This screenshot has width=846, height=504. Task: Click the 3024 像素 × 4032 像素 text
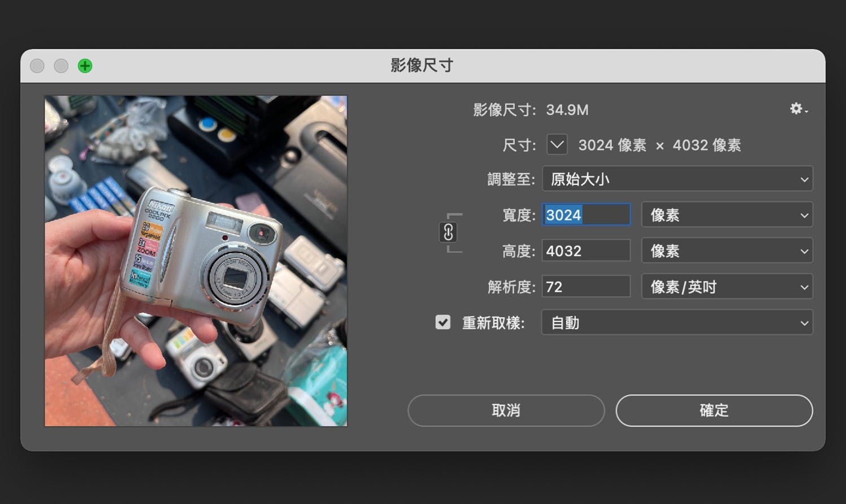click(x=659, y=145)
